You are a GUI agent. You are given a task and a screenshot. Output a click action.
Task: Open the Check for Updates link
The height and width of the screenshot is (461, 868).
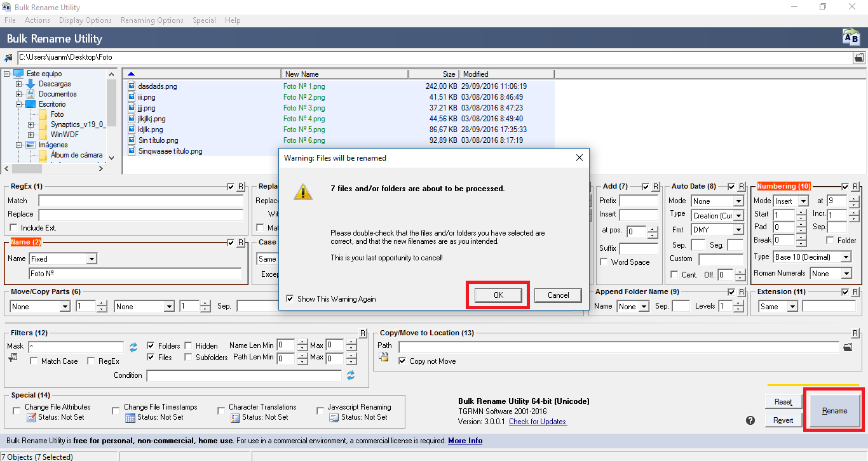coord(538,422)
